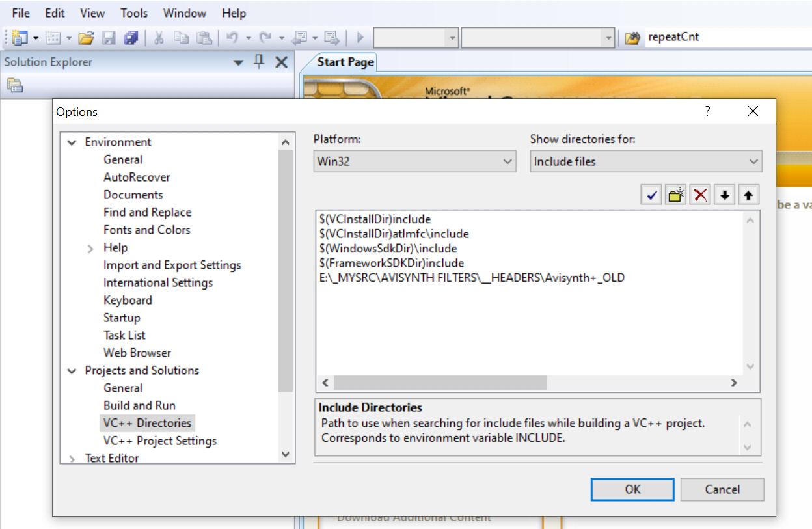Click the New Project toolbar icon
This screenshot has width=812, height=529.
(20, 38)
